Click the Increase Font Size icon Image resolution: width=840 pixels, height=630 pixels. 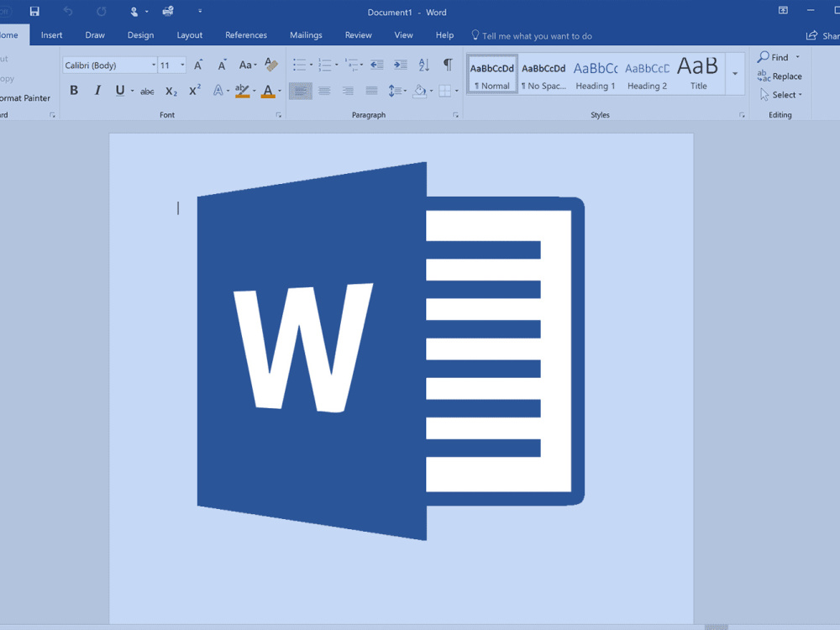point(198,65)
